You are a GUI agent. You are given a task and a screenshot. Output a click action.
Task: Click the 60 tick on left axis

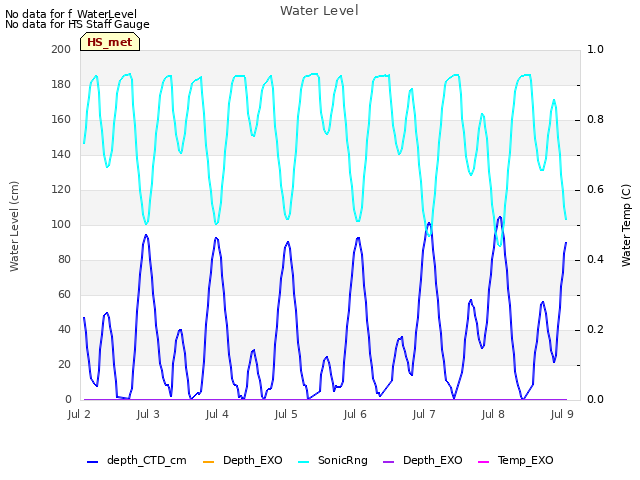pos(64,294)
